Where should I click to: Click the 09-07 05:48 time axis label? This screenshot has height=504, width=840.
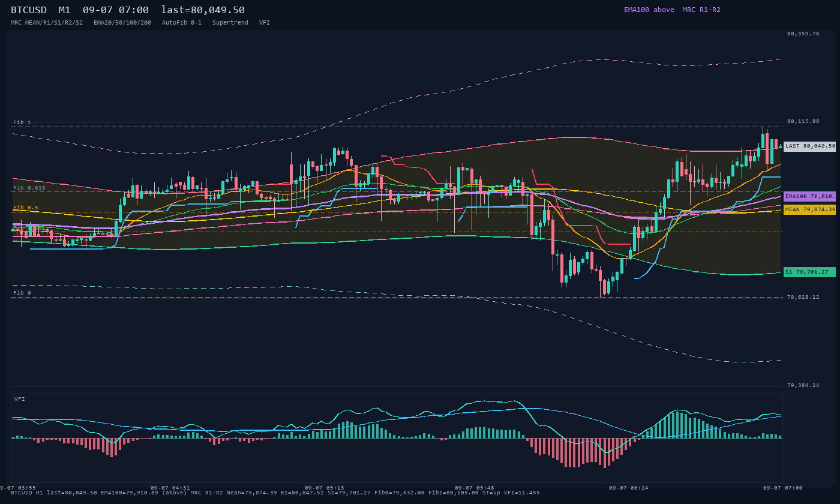475,488
